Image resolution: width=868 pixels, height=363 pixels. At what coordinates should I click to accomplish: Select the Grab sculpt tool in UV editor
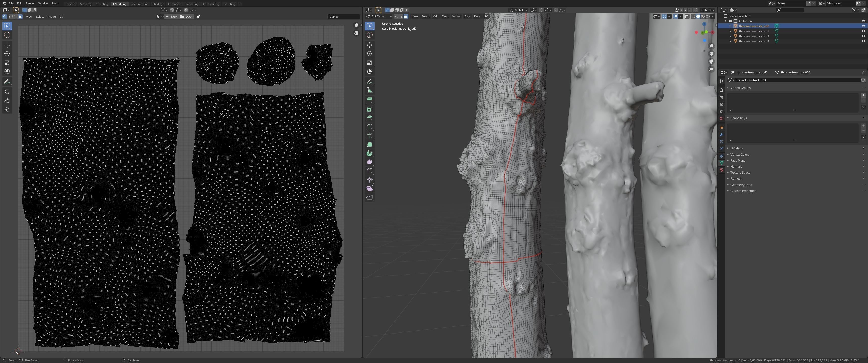point(7,92)
